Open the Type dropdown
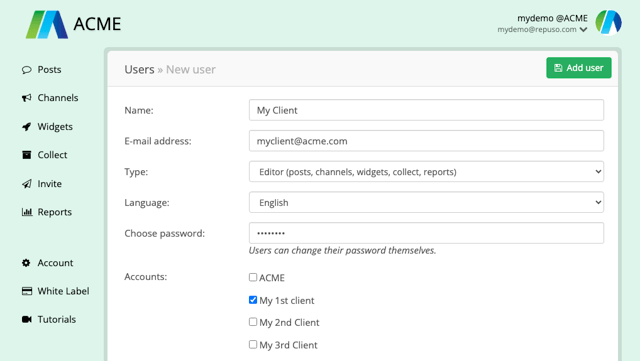 click(426, 172)
